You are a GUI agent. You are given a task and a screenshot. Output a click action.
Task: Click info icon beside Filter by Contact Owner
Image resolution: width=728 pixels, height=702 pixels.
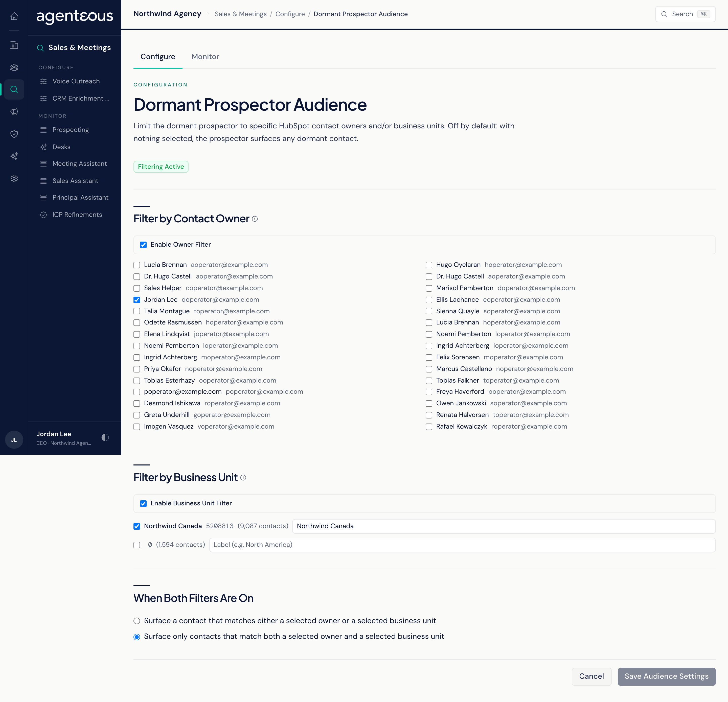(x=255, y=219)
